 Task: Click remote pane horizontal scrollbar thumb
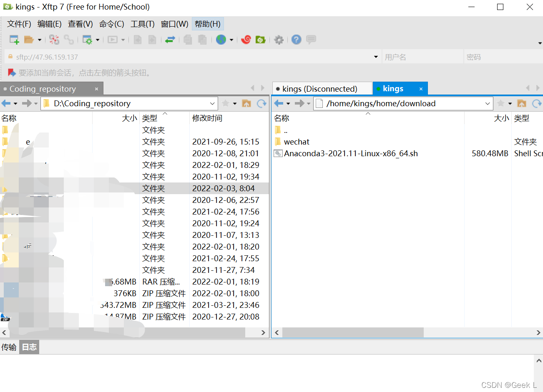click(353, 332)
